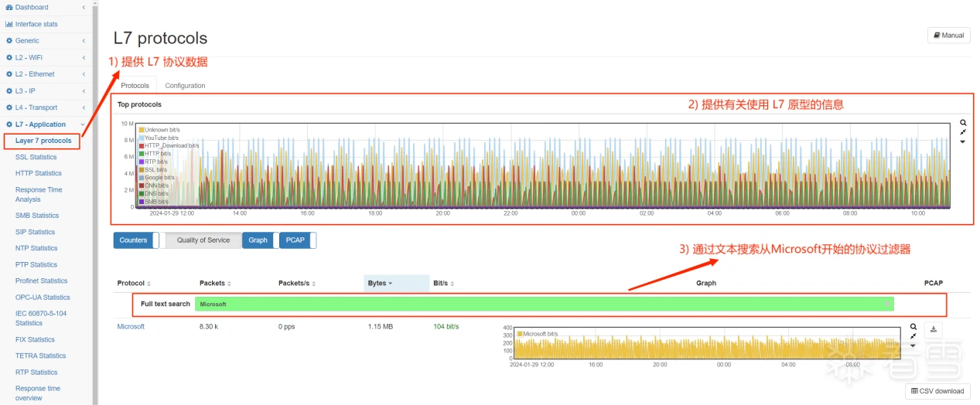Click the Interface stats bar-chart icon
The width and height of the screenshot is (980, 405).
point(9,24)
